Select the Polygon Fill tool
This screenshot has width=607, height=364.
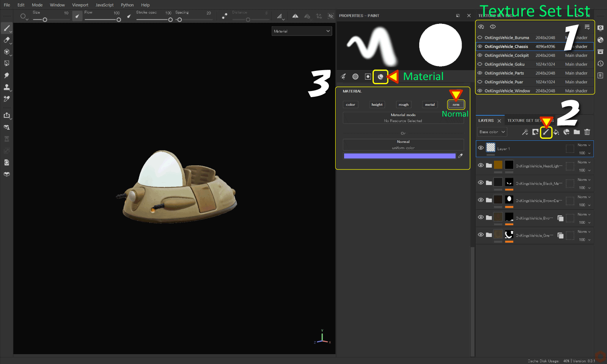click(x=7, y=64)
